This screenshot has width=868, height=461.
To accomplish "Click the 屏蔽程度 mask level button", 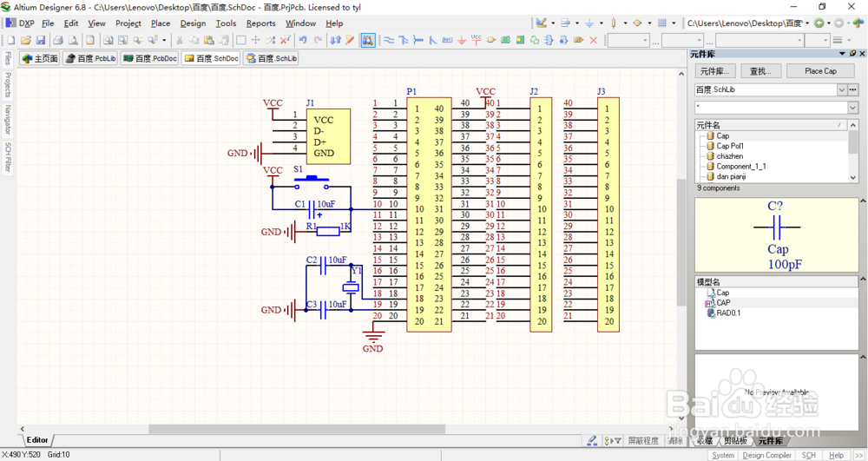I will (x=642, y=440).
